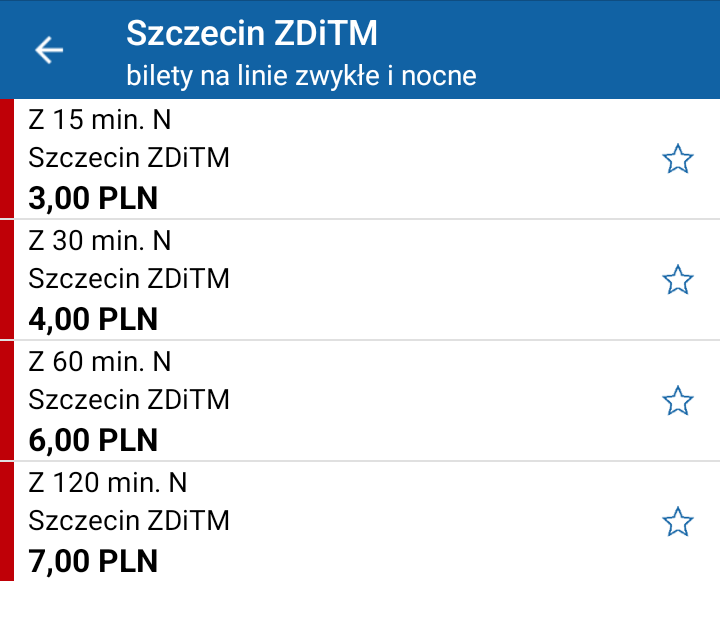Screen dimensions: 720x632
Task: Favorite the Z 30 min. N ticket star
Action: point(677,280)
